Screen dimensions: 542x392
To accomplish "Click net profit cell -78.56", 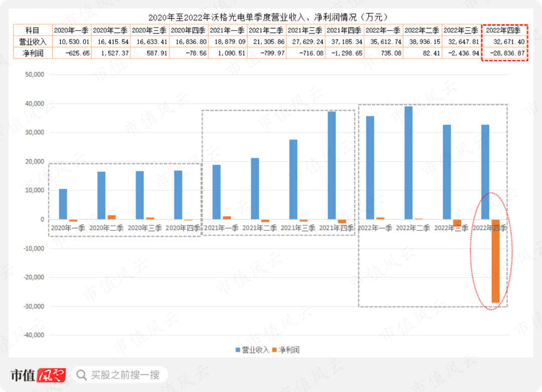I will pyautogui.click(x=189, y=53).
